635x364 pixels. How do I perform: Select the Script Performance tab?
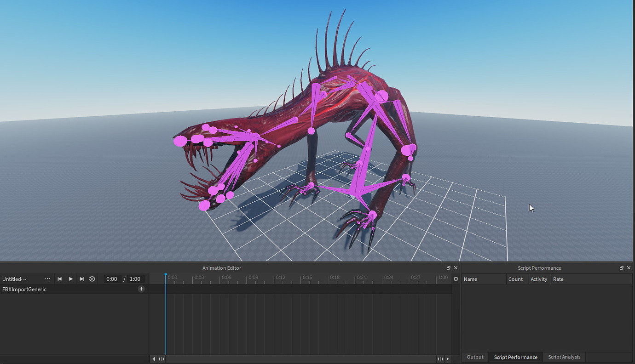pos(516,357)
